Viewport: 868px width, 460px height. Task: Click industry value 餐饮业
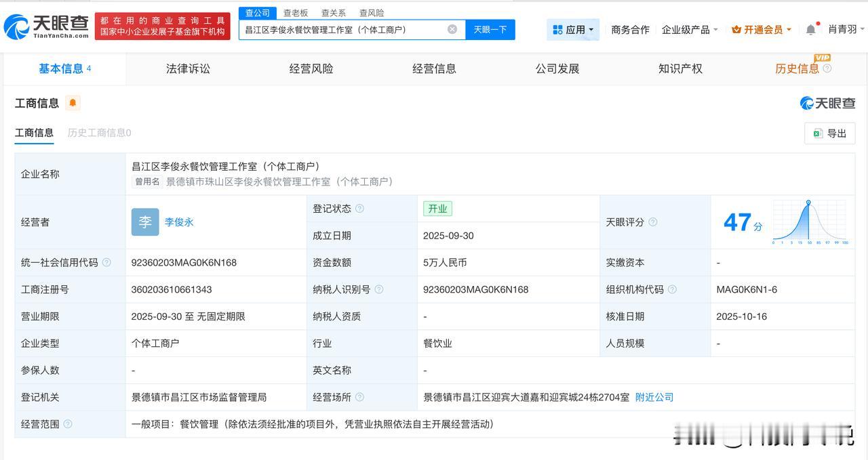437,343
